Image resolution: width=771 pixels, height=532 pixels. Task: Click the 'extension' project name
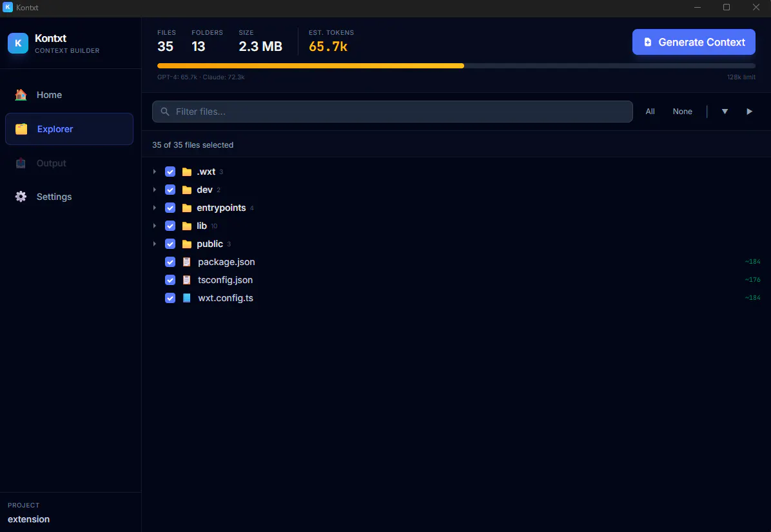(x=28, y=519)
